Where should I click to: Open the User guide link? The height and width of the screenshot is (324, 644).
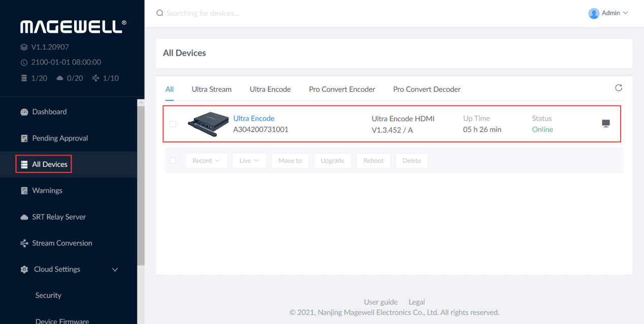click(381, 302)
